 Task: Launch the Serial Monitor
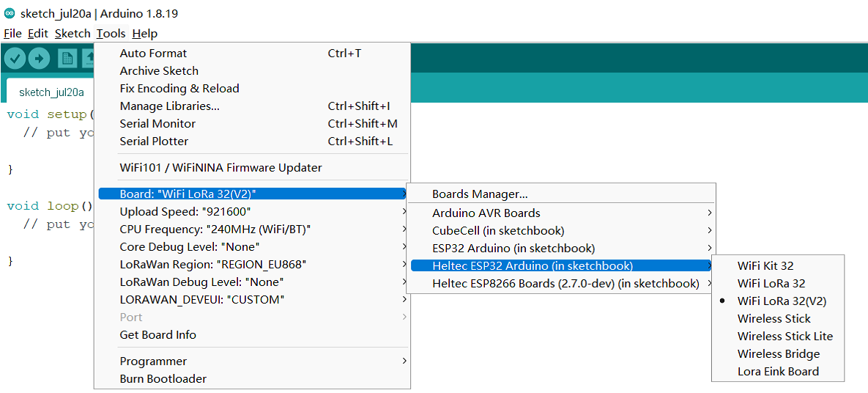pos(157,123)
